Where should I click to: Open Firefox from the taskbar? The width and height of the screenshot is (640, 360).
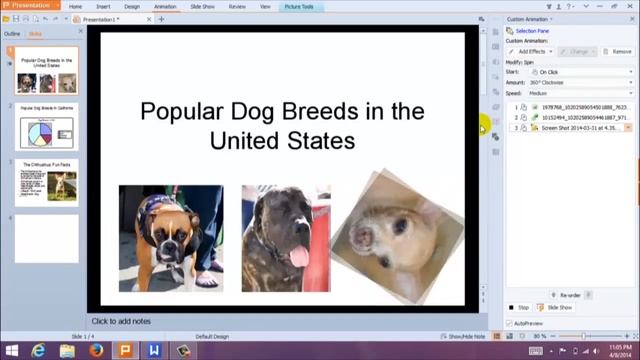point(96,351)
